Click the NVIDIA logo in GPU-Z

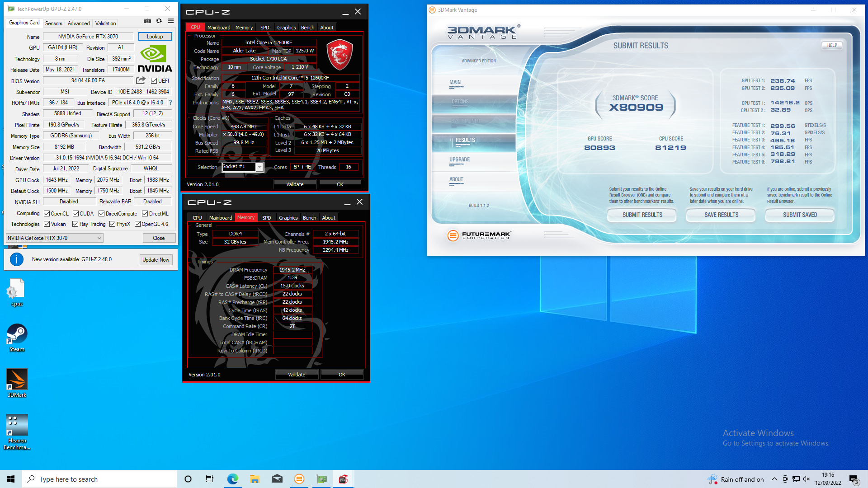click(x=155, y=60)
